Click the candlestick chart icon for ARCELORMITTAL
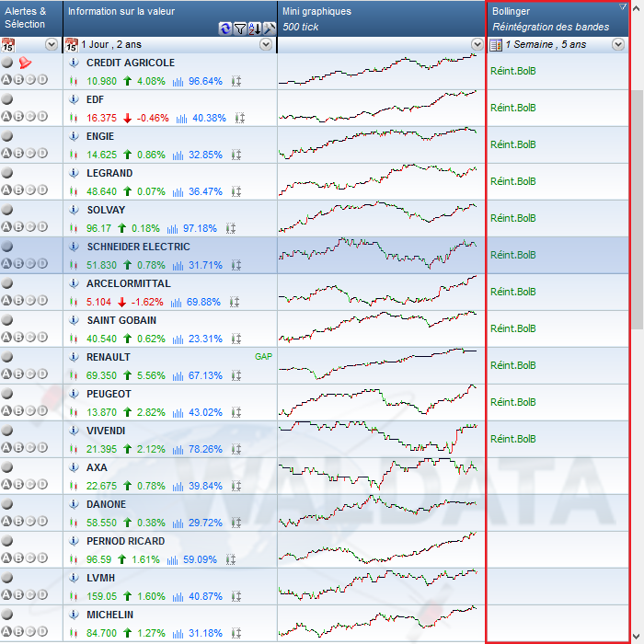This screenshot has width=644, height=644. (74, 302)
